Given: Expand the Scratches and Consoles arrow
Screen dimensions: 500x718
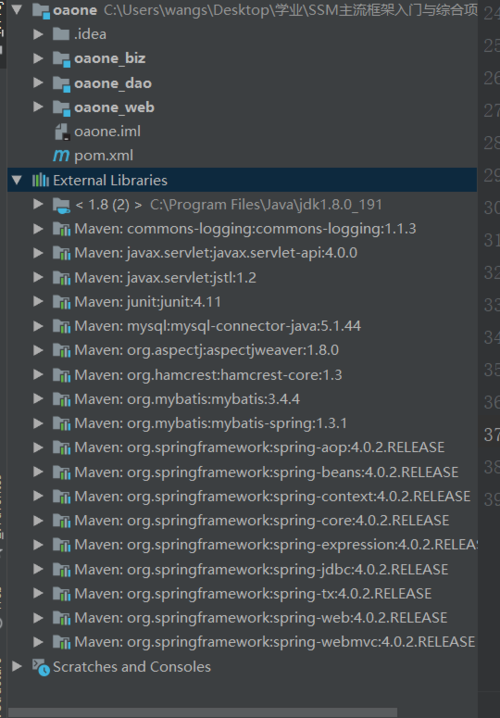Looking at the screenshot, I should pos(17,666).
